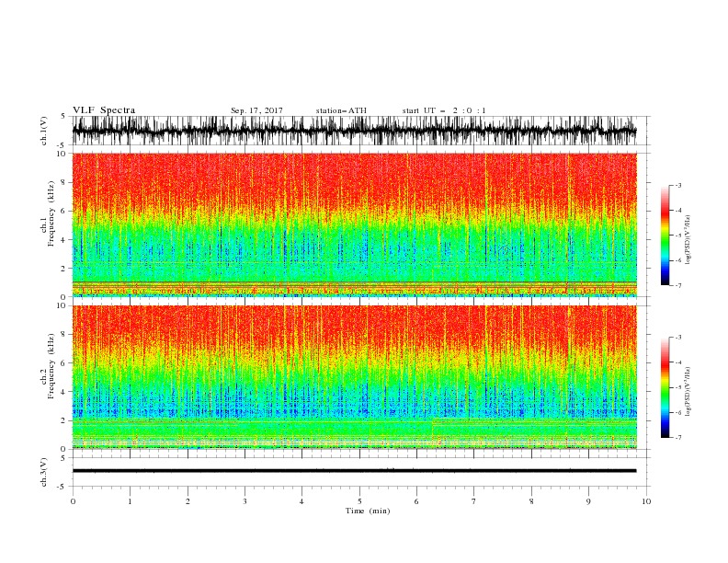
Task: Click the 'station=ATH' label
Action: [341, 110]
